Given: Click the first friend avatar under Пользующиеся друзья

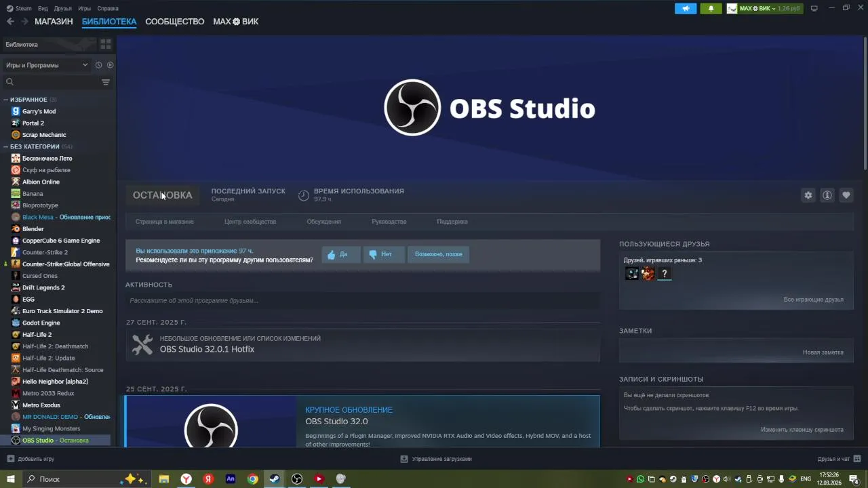Looking at the screenshot, I should point(632,274).
